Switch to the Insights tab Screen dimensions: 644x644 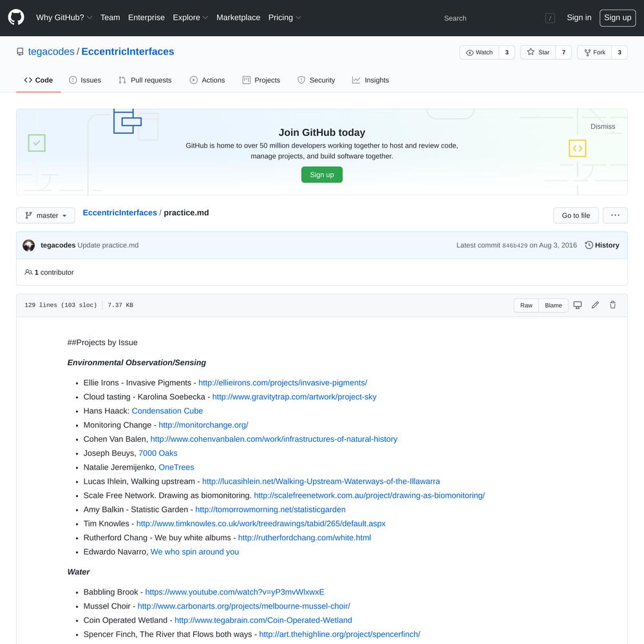tap(370, 80)
